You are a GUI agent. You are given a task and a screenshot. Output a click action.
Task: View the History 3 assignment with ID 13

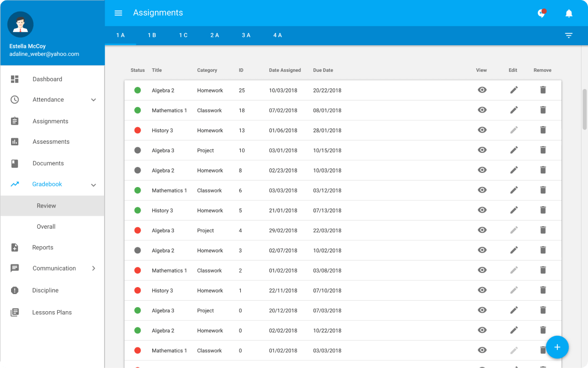click(x=482, y=130)
